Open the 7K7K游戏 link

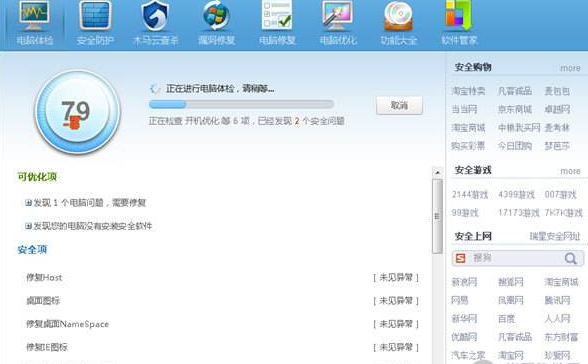click(x=564, y=213)
